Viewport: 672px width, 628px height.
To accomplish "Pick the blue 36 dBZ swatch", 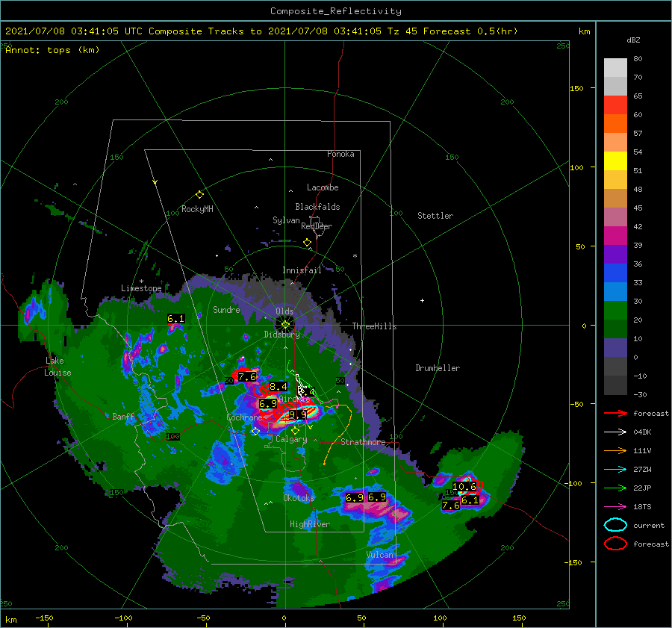I will (615, 273).
